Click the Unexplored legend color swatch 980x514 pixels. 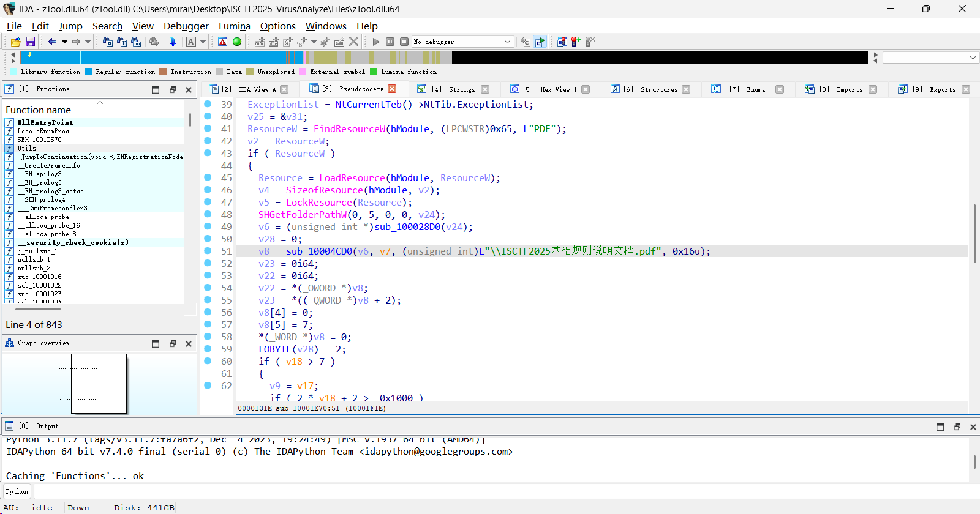[250, 72]
